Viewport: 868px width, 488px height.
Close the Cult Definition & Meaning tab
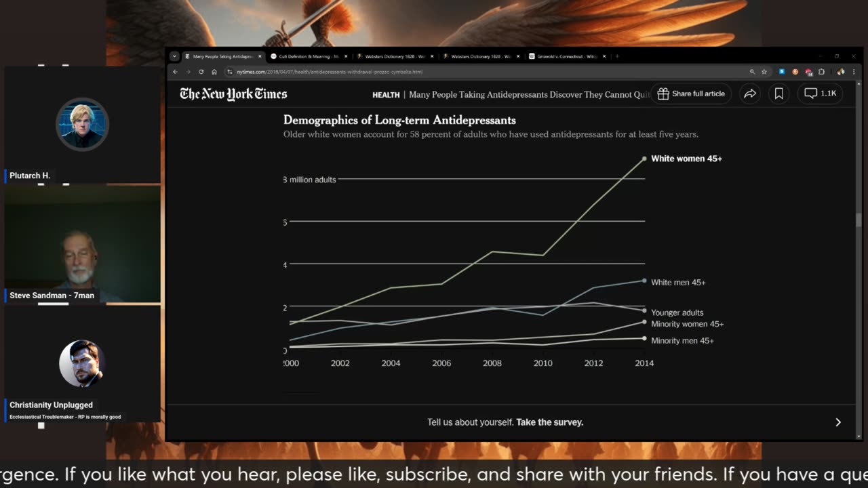click(x=346, y=56)
